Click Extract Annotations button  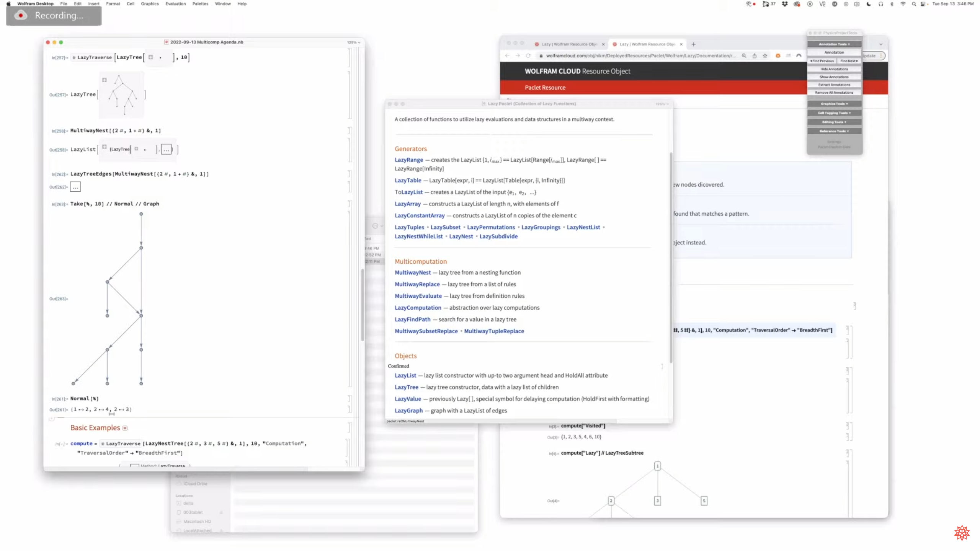click(x=834, y=85)
